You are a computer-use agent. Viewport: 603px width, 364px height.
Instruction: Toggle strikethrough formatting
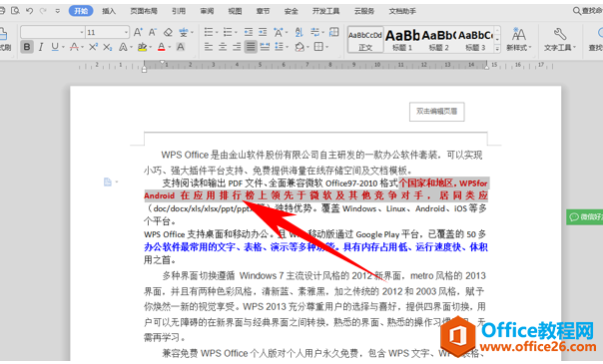pos(74,47)
